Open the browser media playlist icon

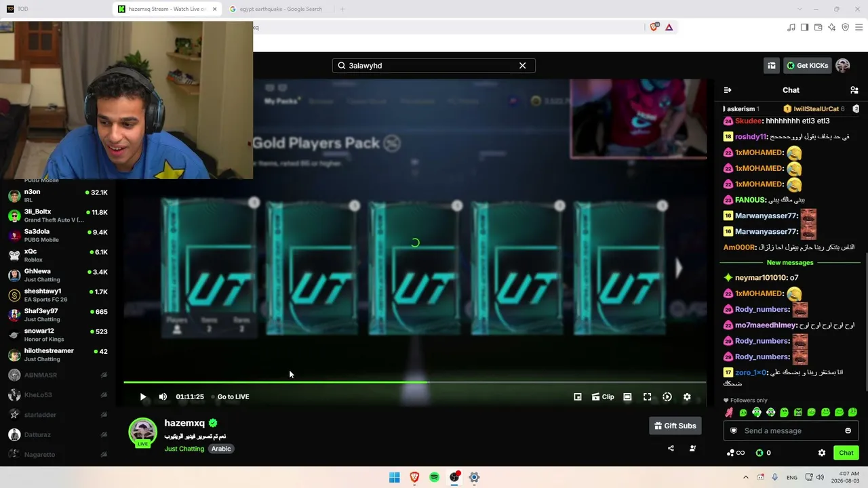pos(791,27)
